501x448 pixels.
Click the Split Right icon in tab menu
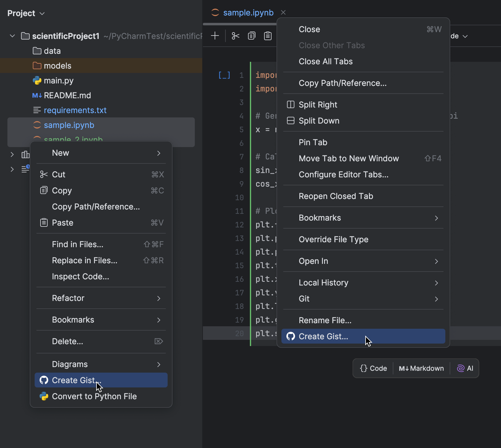(291, 105)
